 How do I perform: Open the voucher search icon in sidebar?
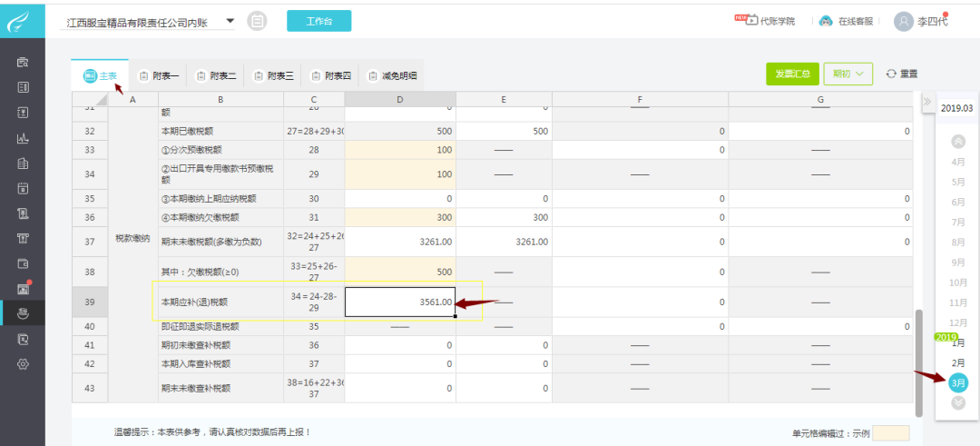click(23, 62)
